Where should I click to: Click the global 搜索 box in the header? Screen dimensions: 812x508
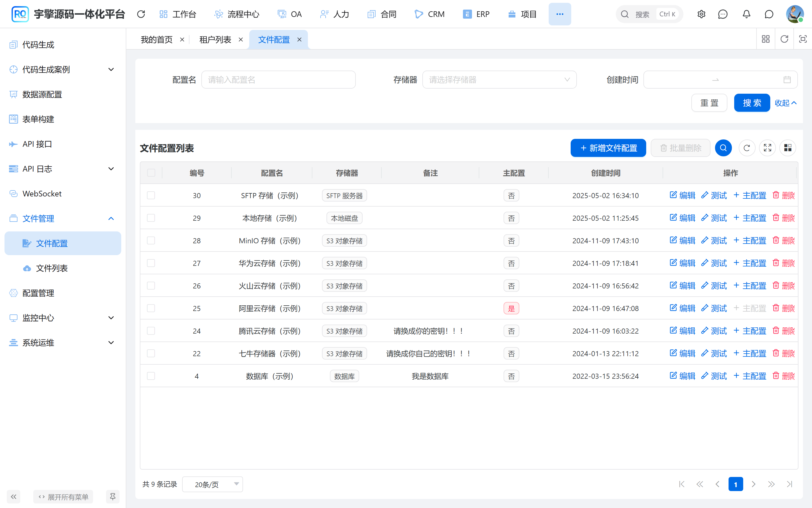tap(649, 14)
